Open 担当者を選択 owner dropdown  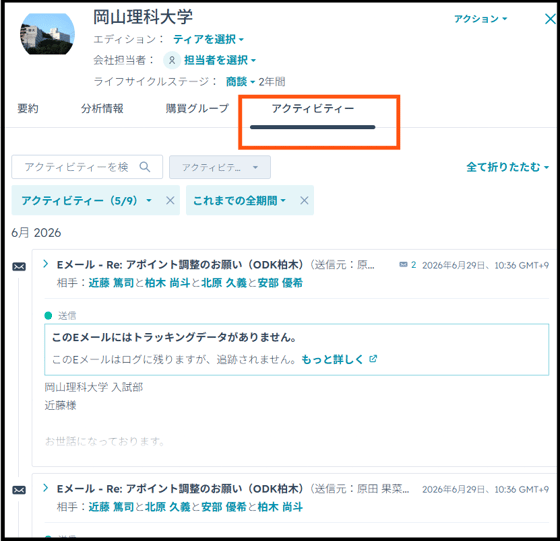[220, 60]
